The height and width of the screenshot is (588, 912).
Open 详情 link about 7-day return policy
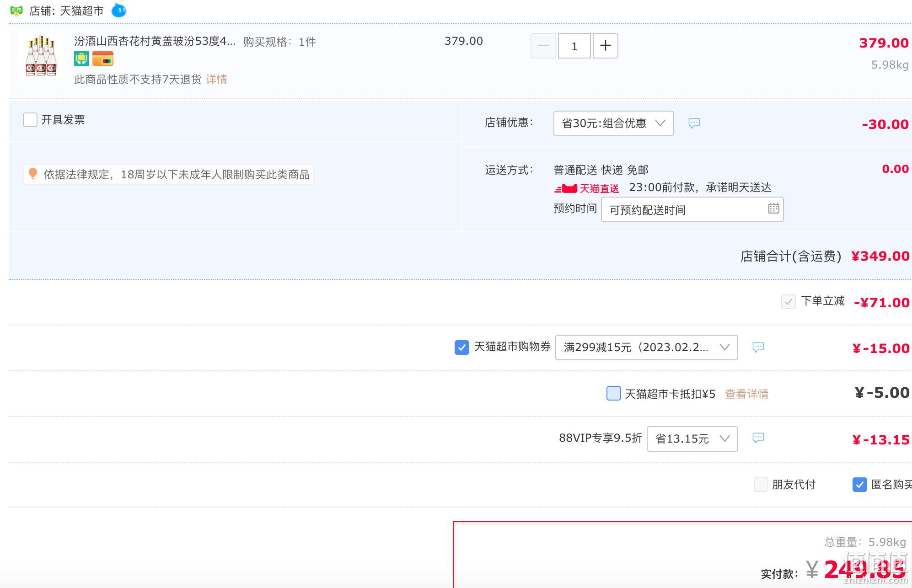(216, 80)
